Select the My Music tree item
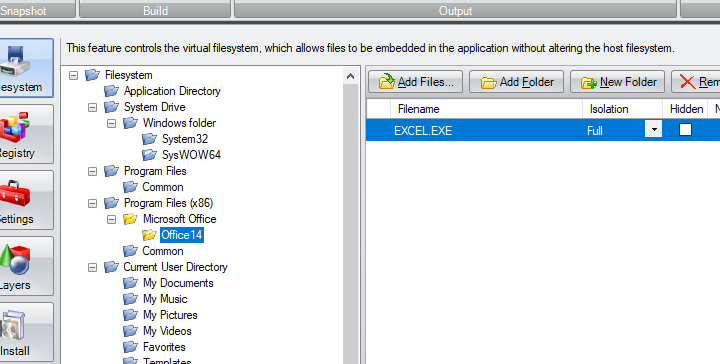 click(165, 299)
